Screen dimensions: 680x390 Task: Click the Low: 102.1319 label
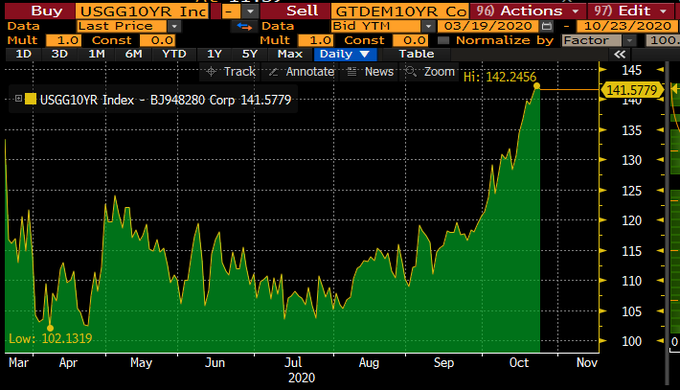50,338
